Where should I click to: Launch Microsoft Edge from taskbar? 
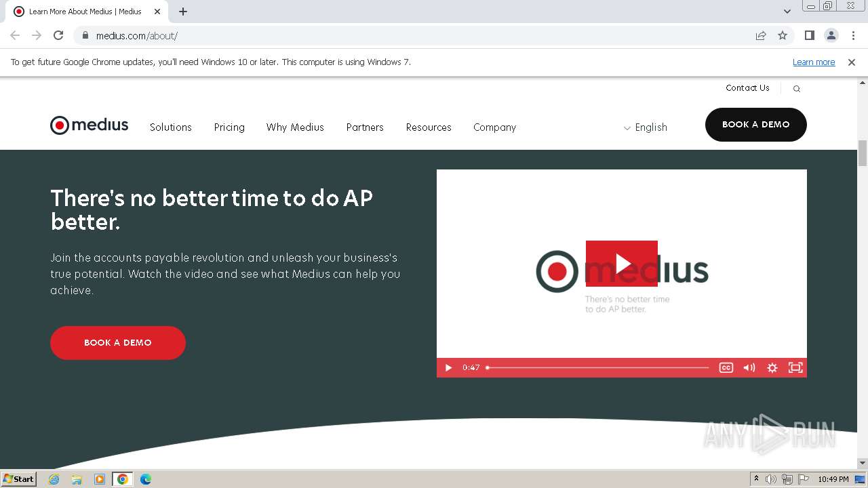(x=146, y=479)
